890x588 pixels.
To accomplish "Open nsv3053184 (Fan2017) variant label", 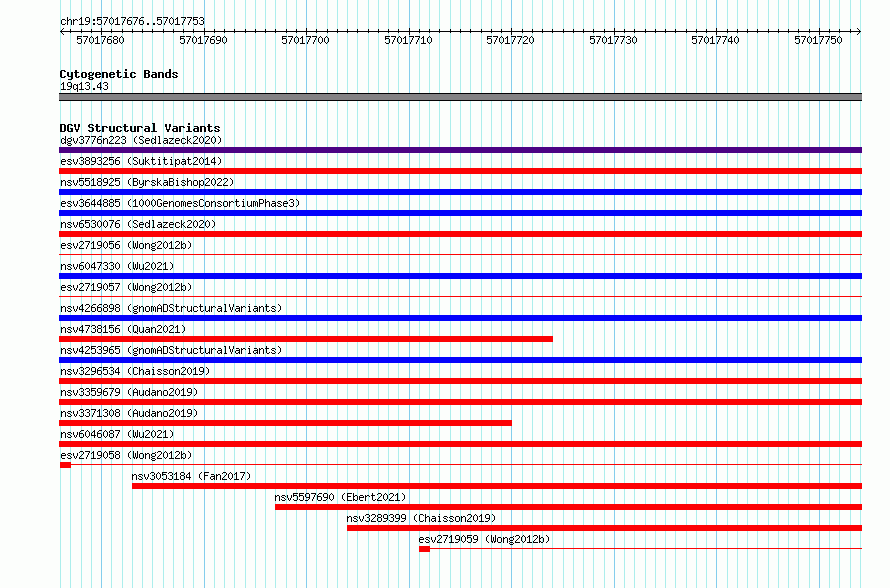I will click(191, 476).
